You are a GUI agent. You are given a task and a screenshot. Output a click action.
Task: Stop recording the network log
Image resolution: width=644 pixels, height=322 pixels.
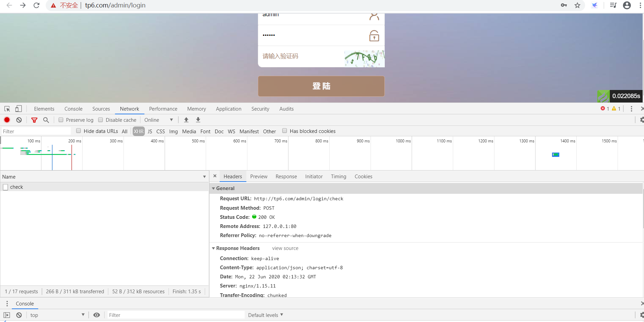pyautogui.click(x=7, y=120)
